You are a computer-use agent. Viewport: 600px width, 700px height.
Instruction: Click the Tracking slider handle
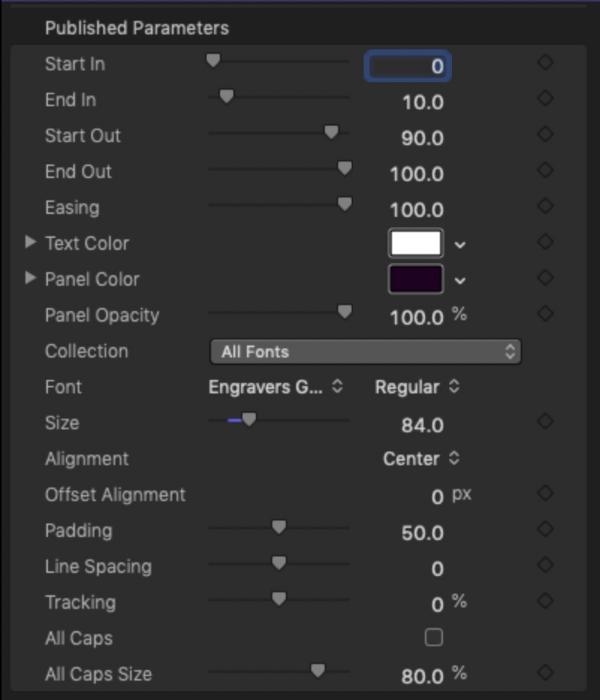[x=279, y=598]
